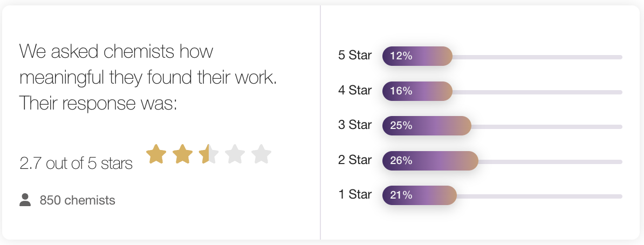Click the 850 chemists text
The width and height of the screenshot is (644, 245).
(x=77, y=200)
